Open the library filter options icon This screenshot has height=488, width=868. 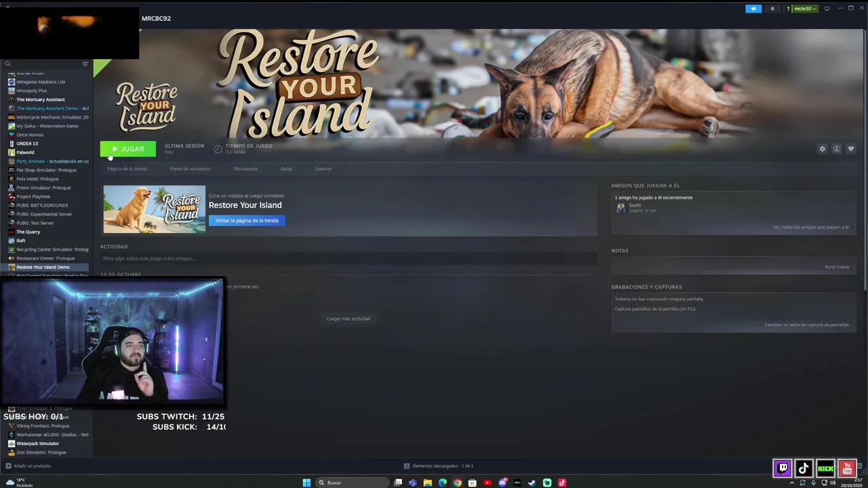85,64
